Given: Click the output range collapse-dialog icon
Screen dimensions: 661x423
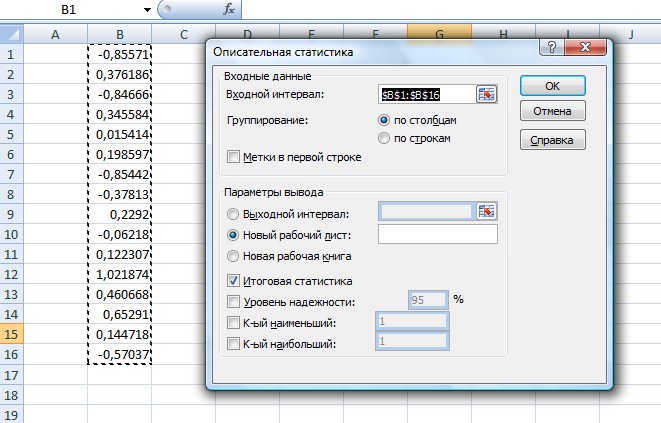Looking at the screenshot, I should (486, 211).
